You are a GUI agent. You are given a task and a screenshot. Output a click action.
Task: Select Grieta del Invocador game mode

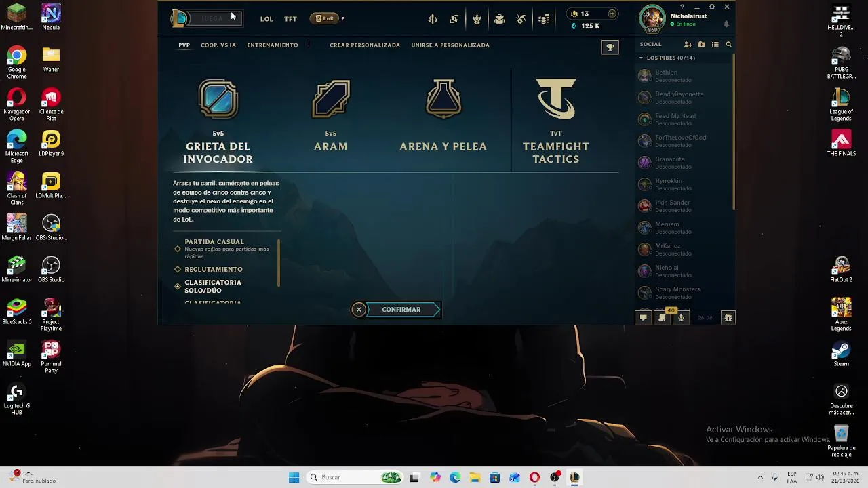[x=218, y=121]
